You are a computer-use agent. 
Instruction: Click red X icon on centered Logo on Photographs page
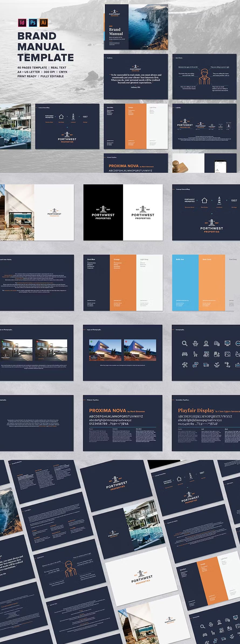click(x=126, y=342)
